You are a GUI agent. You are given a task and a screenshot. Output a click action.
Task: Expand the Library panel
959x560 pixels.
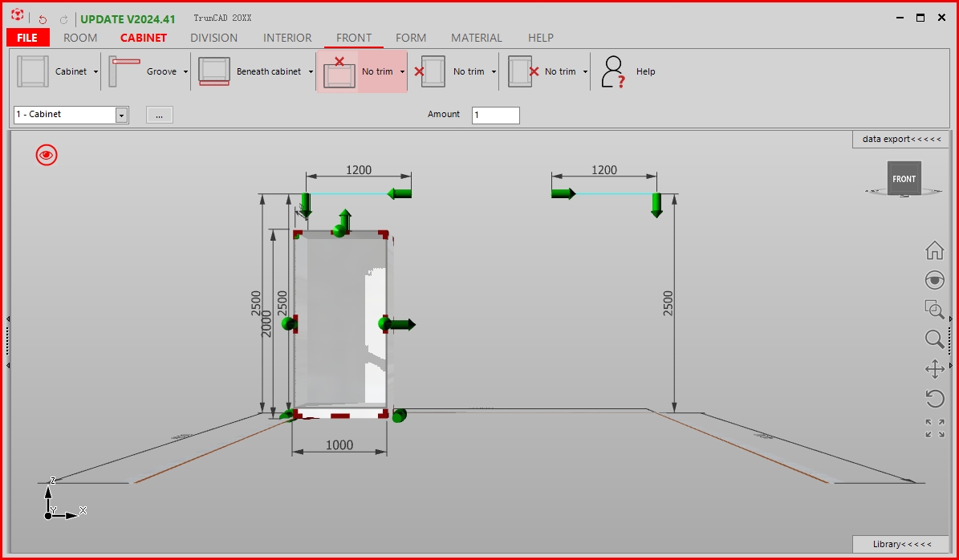tap(901, 544)
